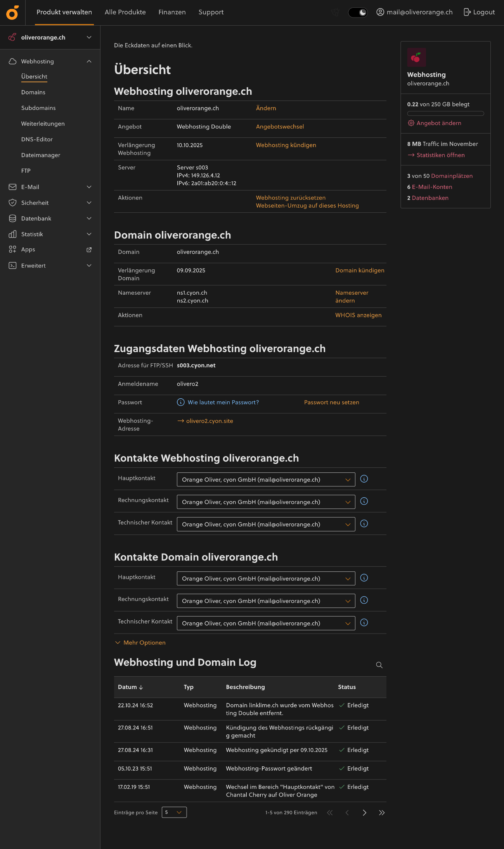Click the Sicherheit shield icon
The height and width of the screenshot is (849, 504).
(x=12, y=203)
